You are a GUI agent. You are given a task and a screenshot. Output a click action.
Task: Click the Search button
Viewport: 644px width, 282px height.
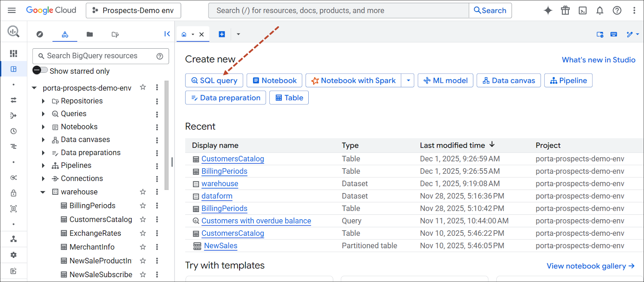(490, 10)
